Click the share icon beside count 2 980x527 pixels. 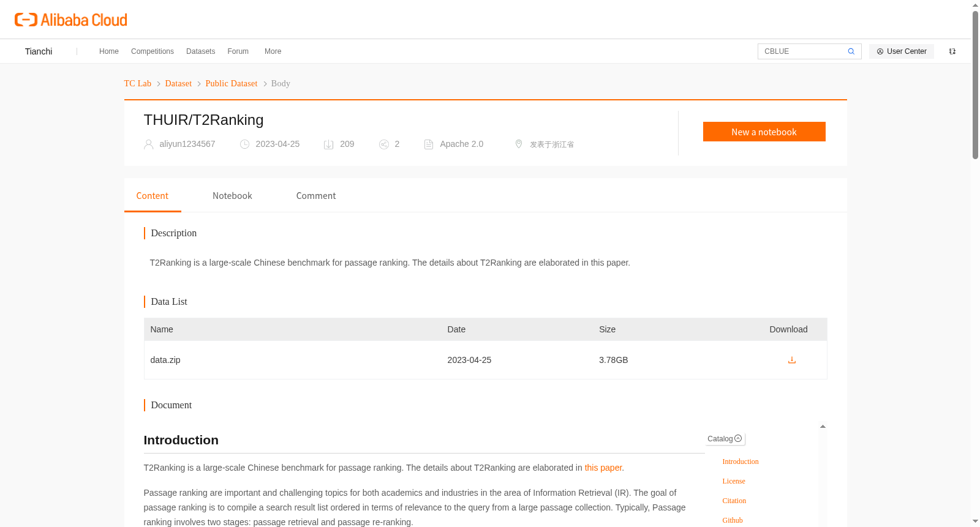coord(384,144)
